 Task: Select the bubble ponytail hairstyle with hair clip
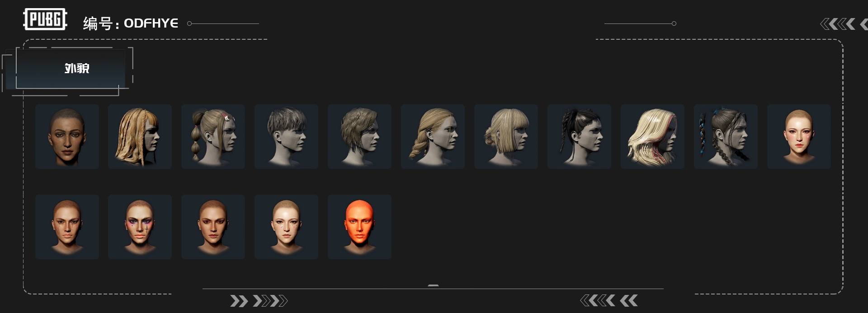[213, 136]
